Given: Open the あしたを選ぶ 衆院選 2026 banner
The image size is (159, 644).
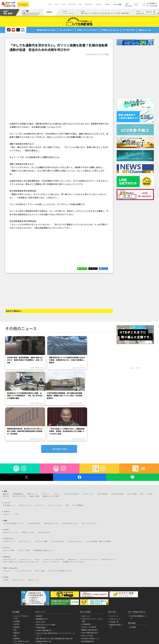Looking at the screenshot, I should tap(135, 103).
